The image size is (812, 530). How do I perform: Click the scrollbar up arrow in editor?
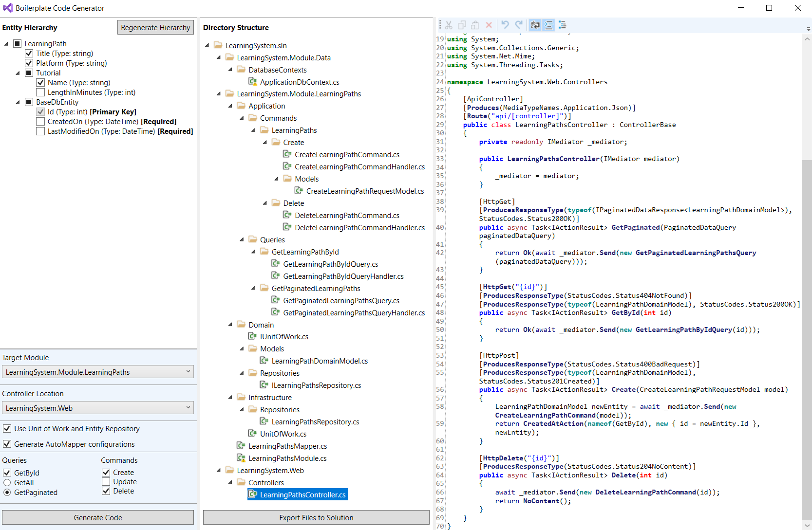(807, 39)
